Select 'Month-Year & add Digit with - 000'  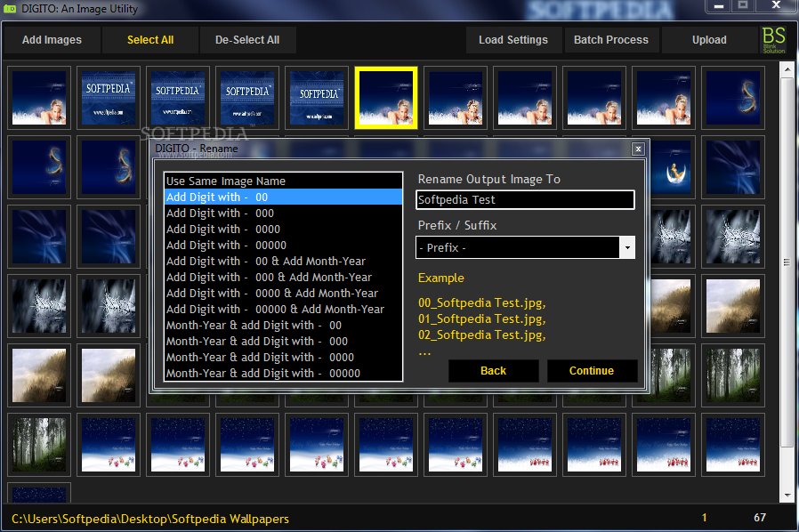tap(283, 342)
